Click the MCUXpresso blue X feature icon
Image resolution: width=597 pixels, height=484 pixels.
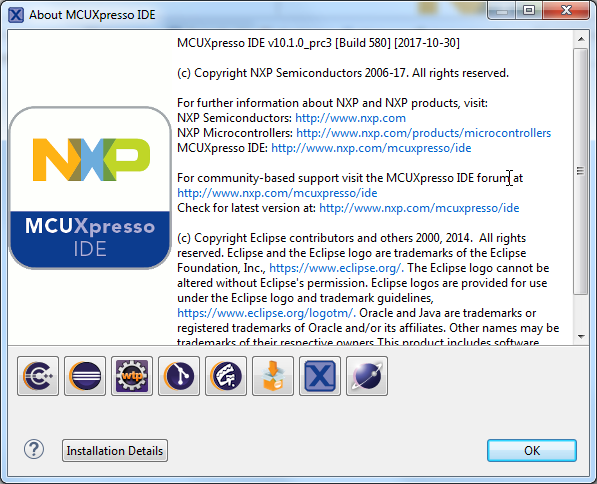[320, 376]
